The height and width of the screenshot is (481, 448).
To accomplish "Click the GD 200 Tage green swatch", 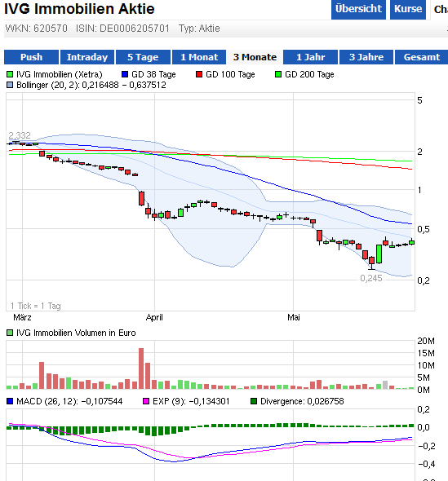I will 278,74.
